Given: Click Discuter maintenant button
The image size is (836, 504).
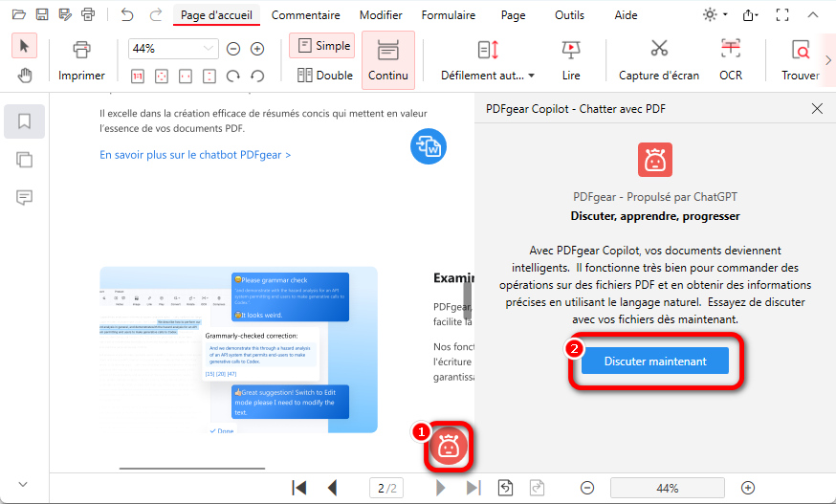Looking at the screenshot, I should pyautogui.click(x=655, y=362).
